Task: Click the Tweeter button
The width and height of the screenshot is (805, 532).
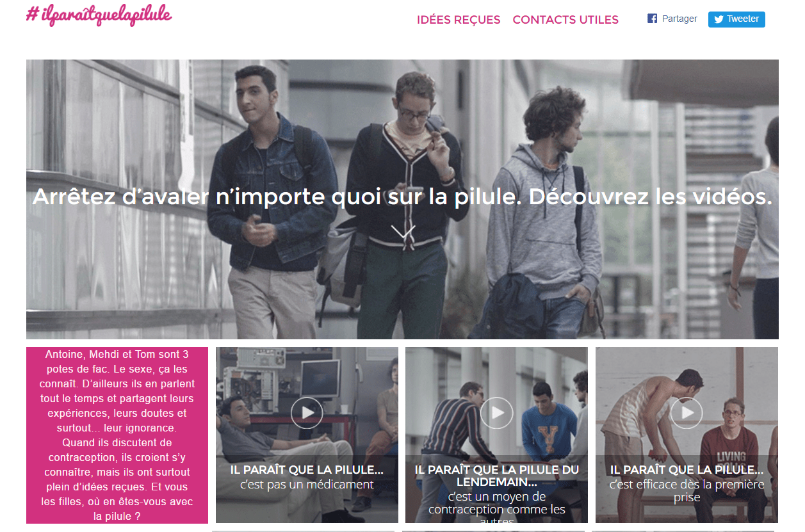Action: (x=736, y=19)
